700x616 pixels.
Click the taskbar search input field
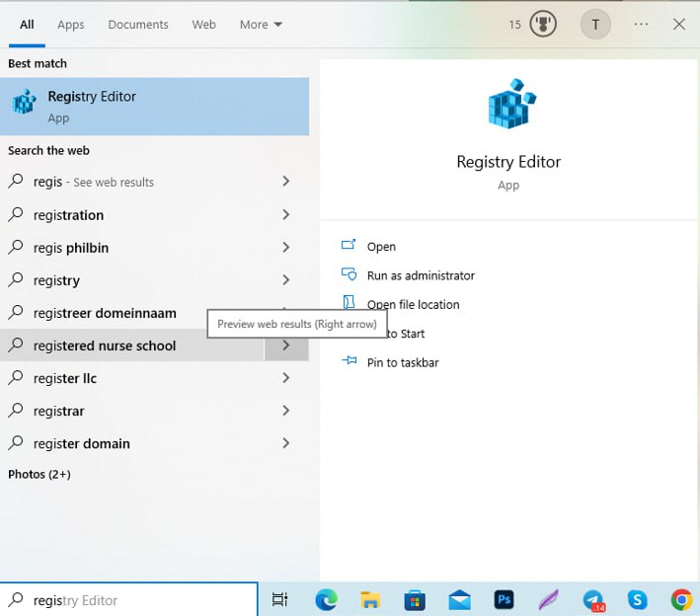129,600
